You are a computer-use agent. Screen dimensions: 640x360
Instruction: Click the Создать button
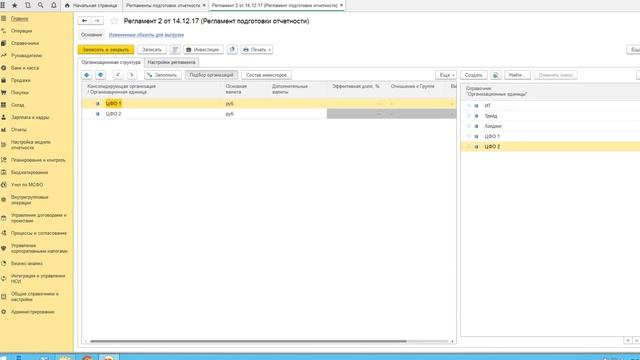473,75
